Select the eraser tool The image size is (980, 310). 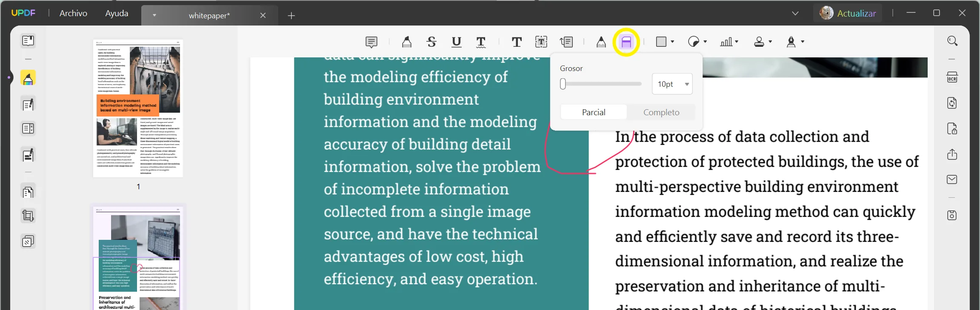626,42
